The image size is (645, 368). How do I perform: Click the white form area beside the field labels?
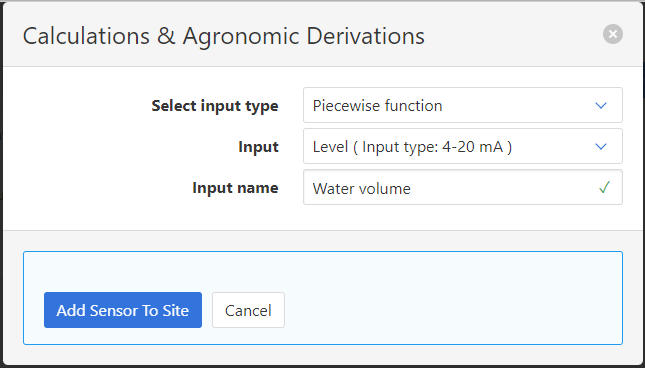pyautogui.click(x=82, y=148)
